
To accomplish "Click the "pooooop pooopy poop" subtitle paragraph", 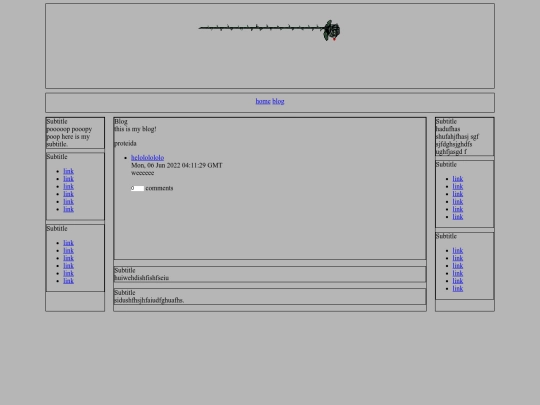I will coord(69,137).
